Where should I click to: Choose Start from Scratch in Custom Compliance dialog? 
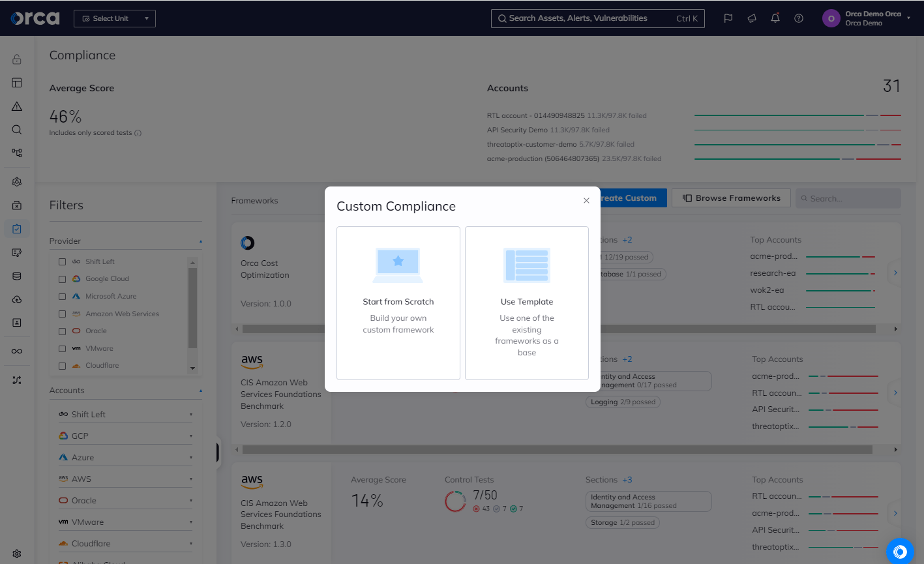398,303
